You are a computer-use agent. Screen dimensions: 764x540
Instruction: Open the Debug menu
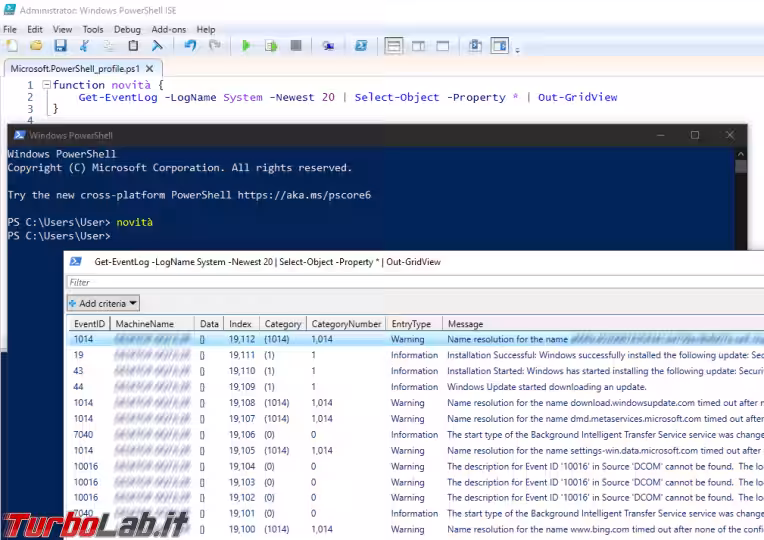[127, 30]
